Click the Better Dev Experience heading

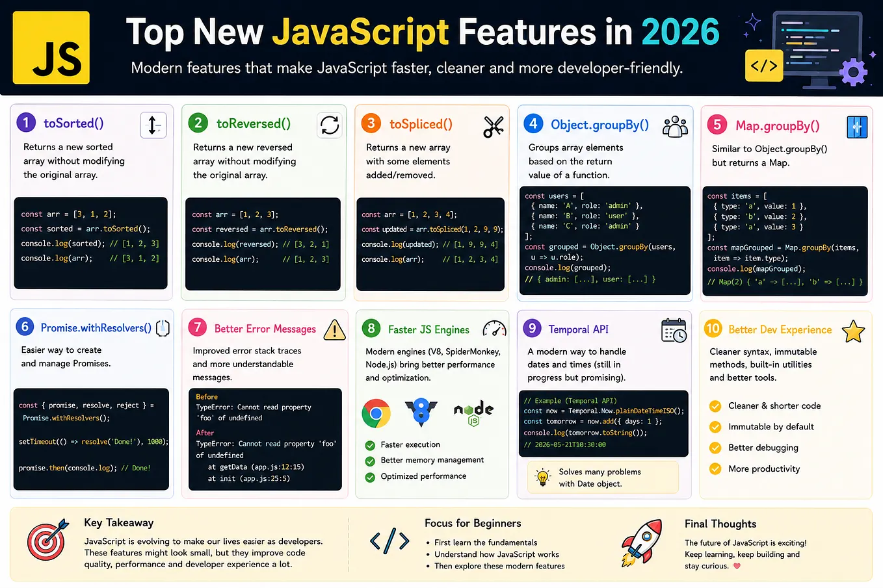pyautogui.click(x=780, y=330)
